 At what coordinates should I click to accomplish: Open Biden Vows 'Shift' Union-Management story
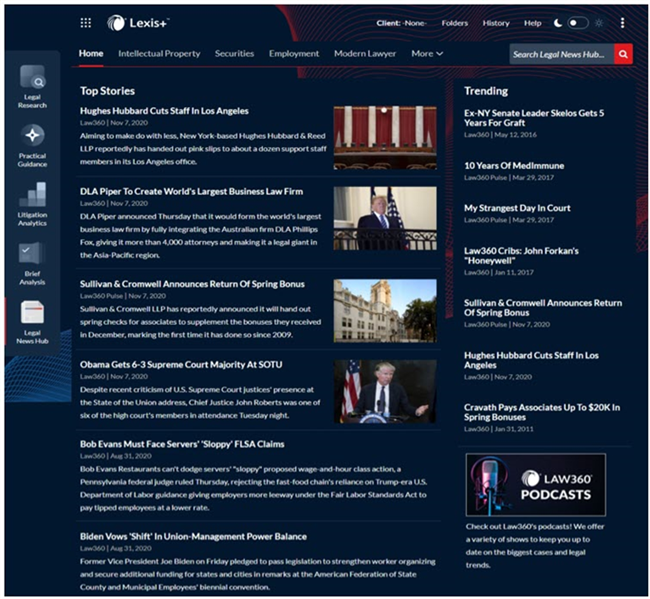pyautogui.click(x=193, y=536)
